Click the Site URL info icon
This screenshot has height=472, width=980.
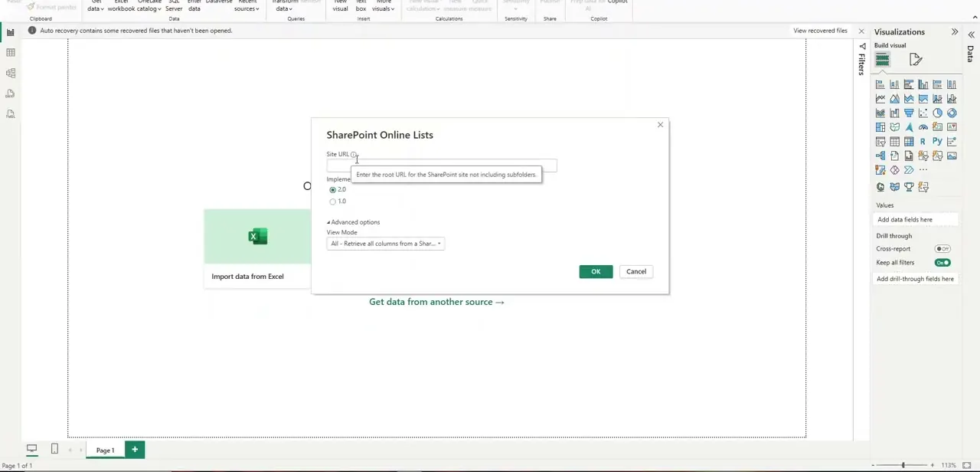pos(354,155)
